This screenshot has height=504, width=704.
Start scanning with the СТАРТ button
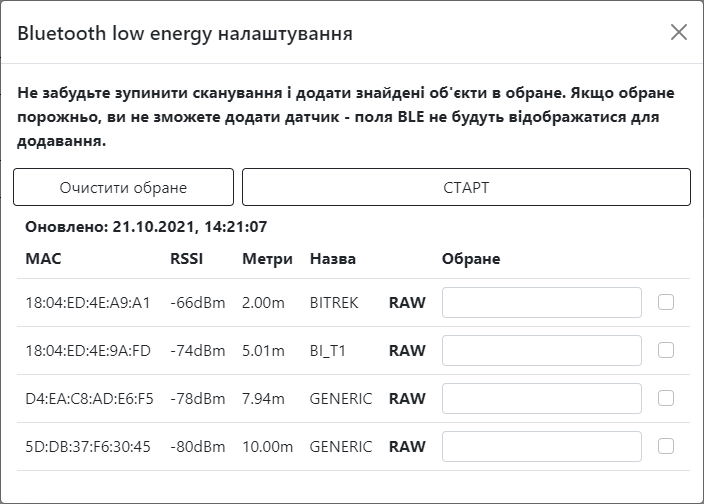point(466,187)
